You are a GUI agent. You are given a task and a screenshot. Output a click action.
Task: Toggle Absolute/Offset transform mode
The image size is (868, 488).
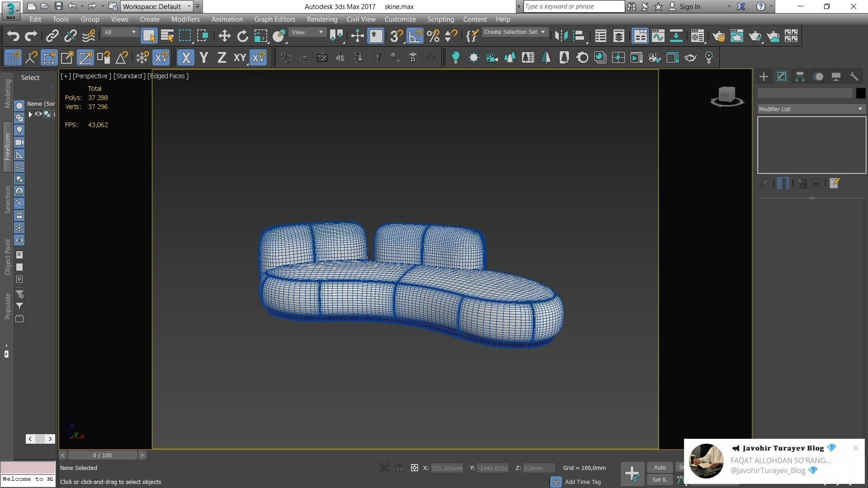pyautogui.click(x=415, y=468)
